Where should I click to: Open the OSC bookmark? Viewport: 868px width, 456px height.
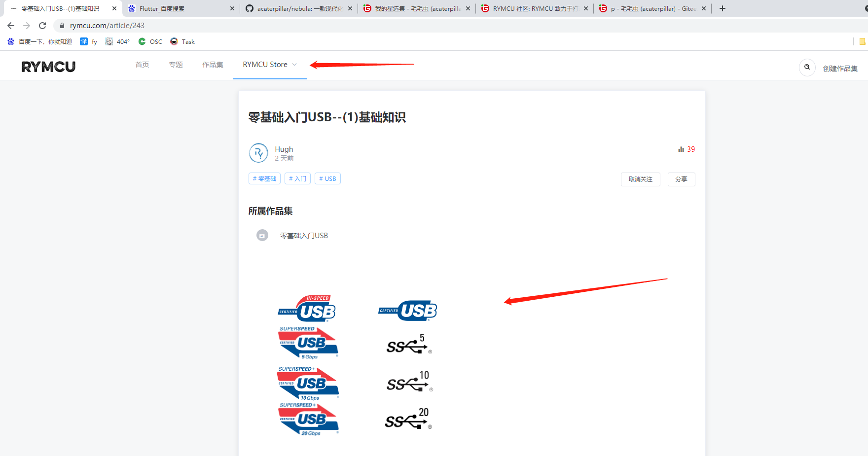tap(150, 41)
